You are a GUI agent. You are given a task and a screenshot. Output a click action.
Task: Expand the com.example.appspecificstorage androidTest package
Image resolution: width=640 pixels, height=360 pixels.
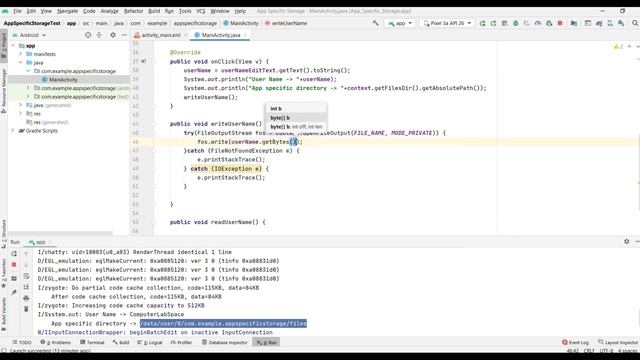(28, 88)
